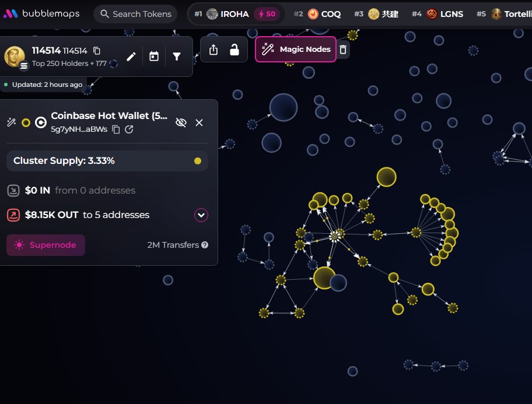
Task: Open the 114514 token avatar
Action: point(14,56)
